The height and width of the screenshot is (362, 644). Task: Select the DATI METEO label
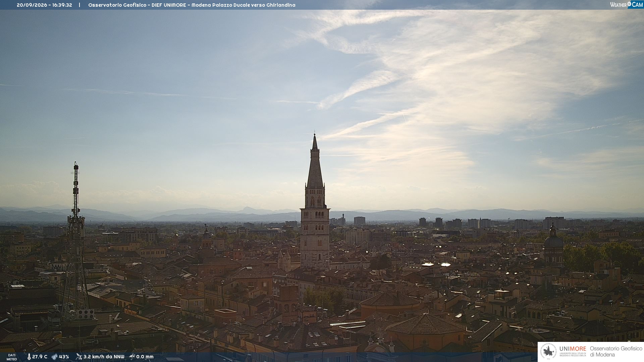point(12,357)
